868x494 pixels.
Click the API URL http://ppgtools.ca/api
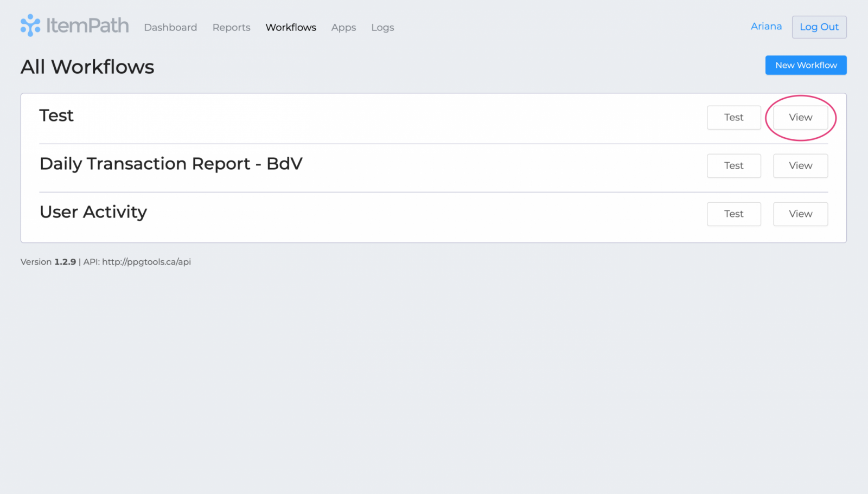pos(146,262)
